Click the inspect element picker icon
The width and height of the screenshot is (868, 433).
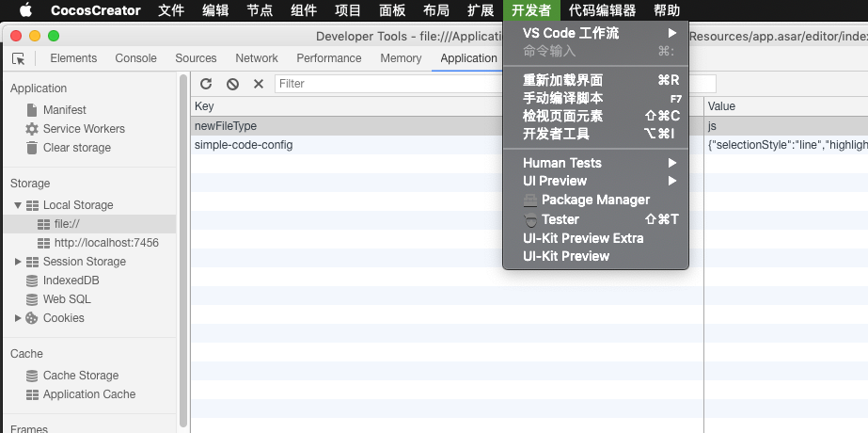tap(19, 58)
